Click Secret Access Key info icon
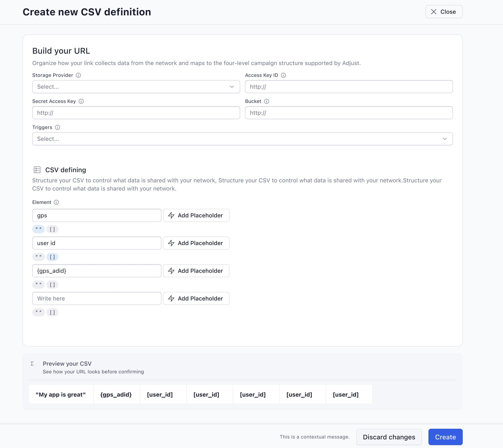The height and width of the screenshot is (448, 503). point(81,101)
